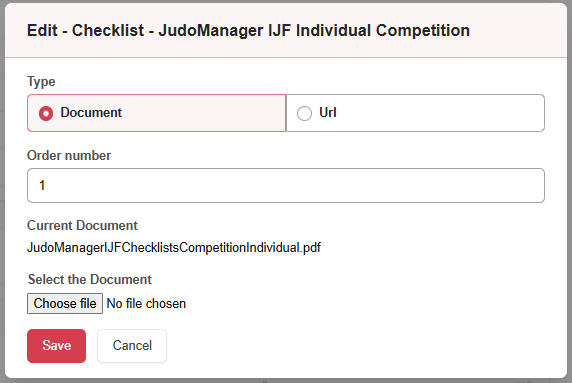Click the Edit Checklist dialog title
This screenshot has width=572, height=383.
248,30
